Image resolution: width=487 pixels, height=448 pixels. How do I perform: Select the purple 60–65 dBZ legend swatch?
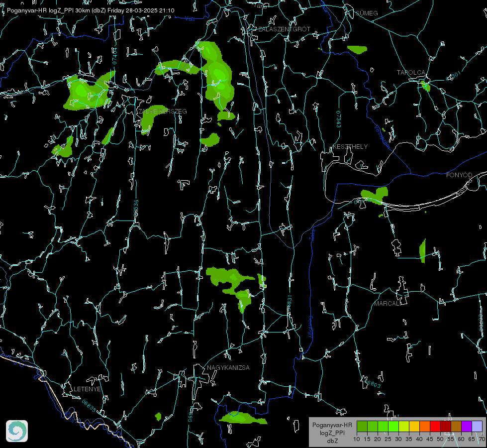pyautogui.click(x=467, y=426)
